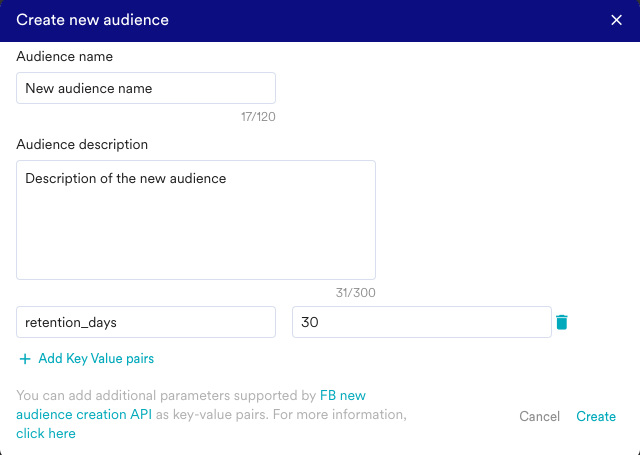
Task: Click the Audience description label
Action: click(82, 144)
